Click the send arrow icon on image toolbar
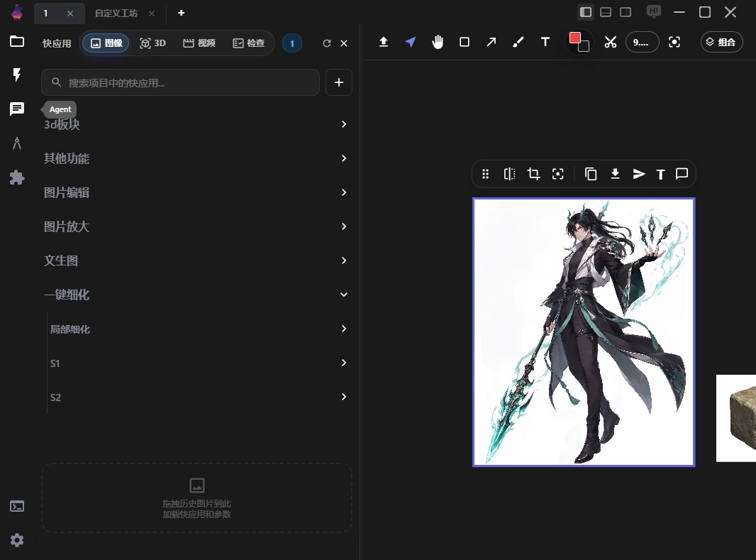Screen dimensions: 756x560 coord(639,174)
